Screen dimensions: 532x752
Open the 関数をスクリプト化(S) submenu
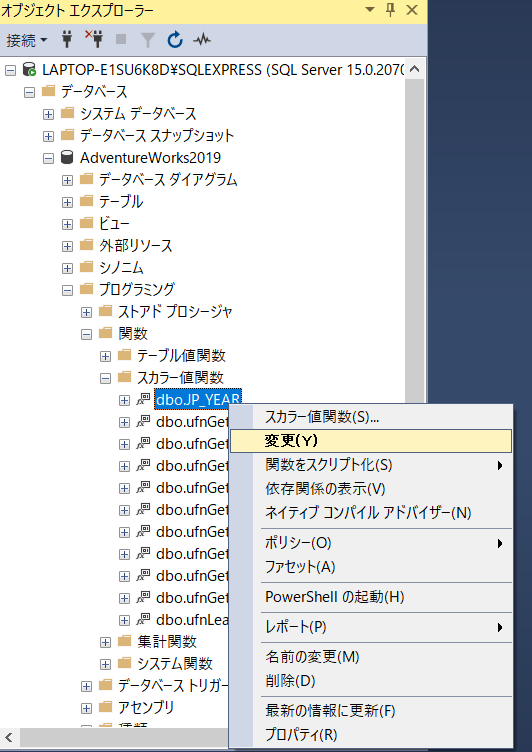371,465
